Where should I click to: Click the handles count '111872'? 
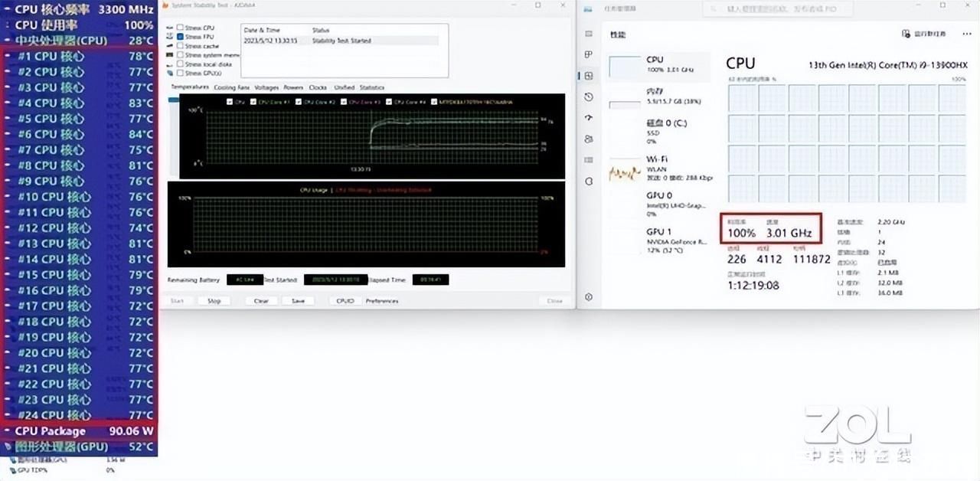pos(812,259)
